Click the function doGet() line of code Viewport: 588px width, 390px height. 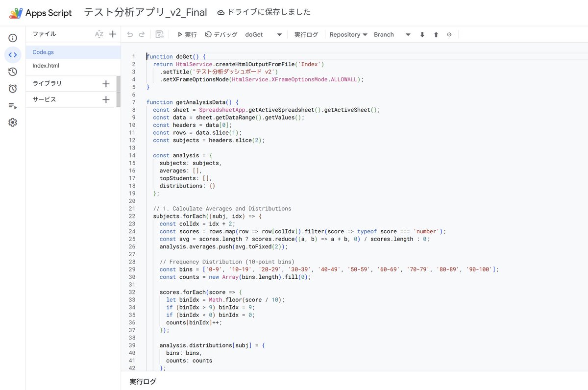[176, 56]
